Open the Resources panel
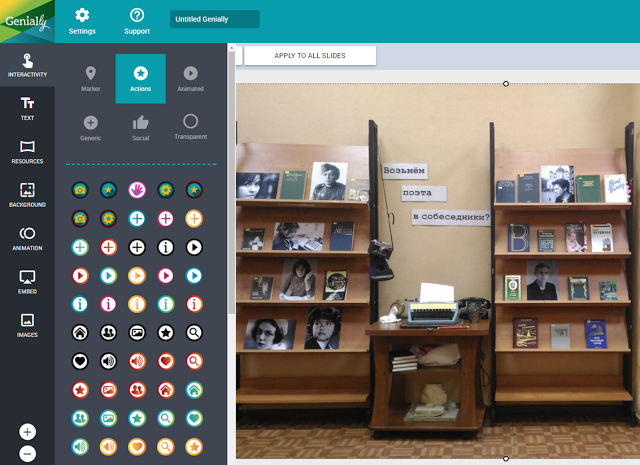 [x=27, y=151]
